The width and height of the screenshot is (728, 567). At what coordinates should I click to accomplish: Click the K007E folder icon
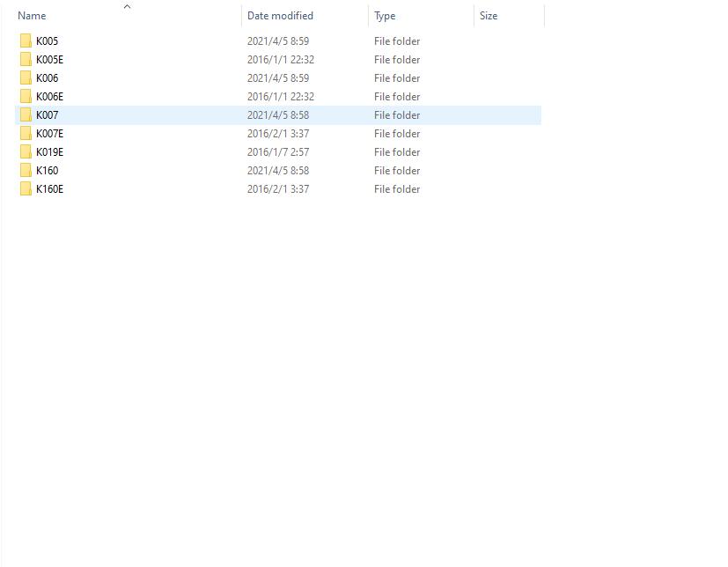click(x=26, y=134)
